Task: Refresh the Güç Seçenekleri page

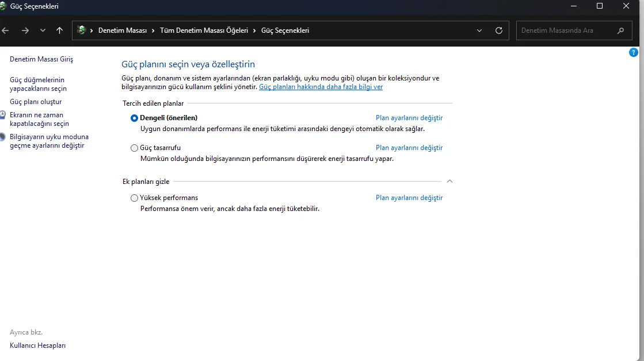Action: 498,30
